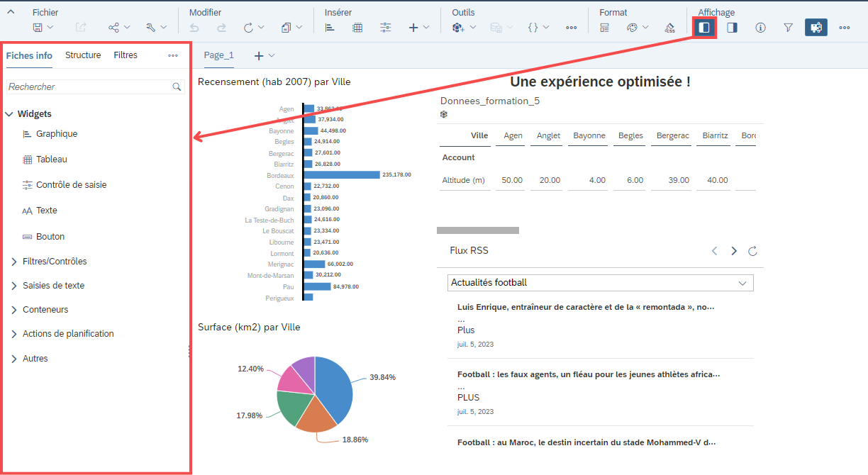Open the Filtres tab in the sidebar
868x475 pixels.
coord(126,55)
